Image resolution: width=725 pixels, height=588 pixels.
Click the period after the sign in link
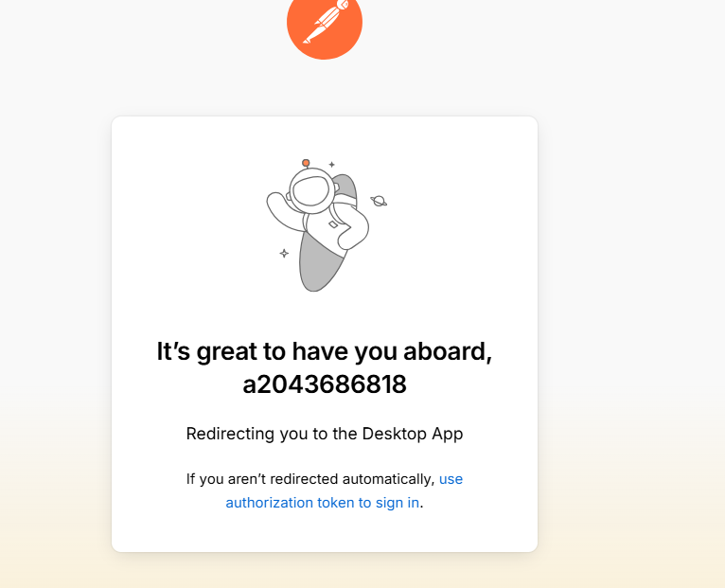coord(422,503)
